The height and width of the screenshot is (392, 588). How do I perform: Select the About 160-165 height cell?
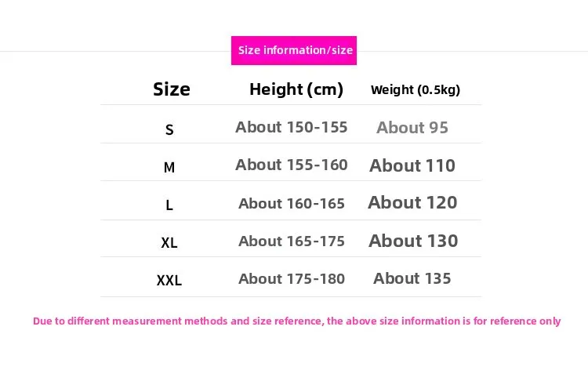pos(292,203)
